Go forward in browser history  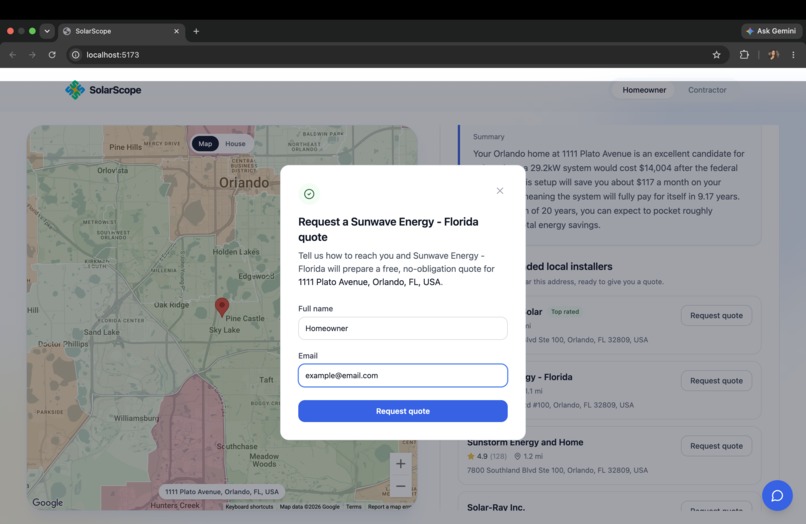(x=32, y=55)
